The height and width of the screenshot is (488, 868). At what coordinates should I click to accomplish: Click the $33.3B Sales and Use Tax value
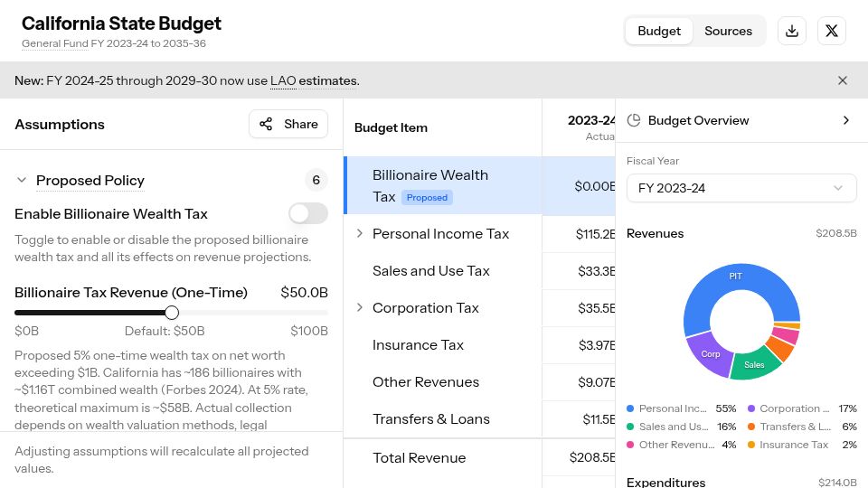(x=596, y=271)
